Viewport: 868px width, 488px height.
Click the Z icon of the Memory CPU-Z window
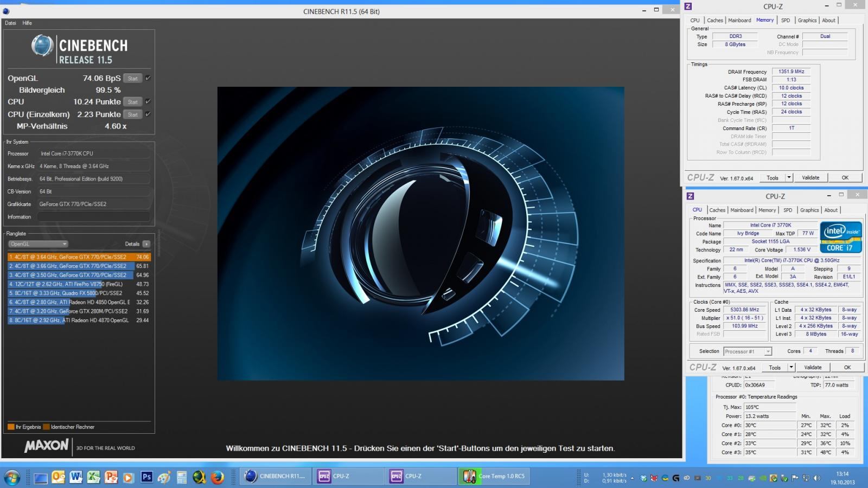[x=688, y=7]
